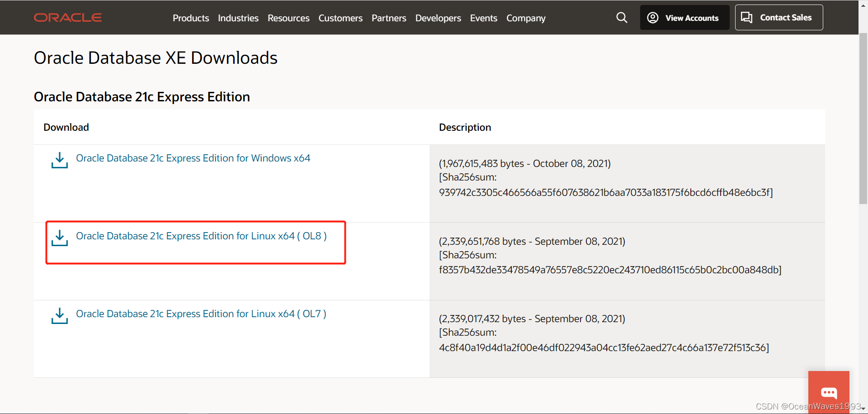Open the red chat widget icon

tap(829, 392)
